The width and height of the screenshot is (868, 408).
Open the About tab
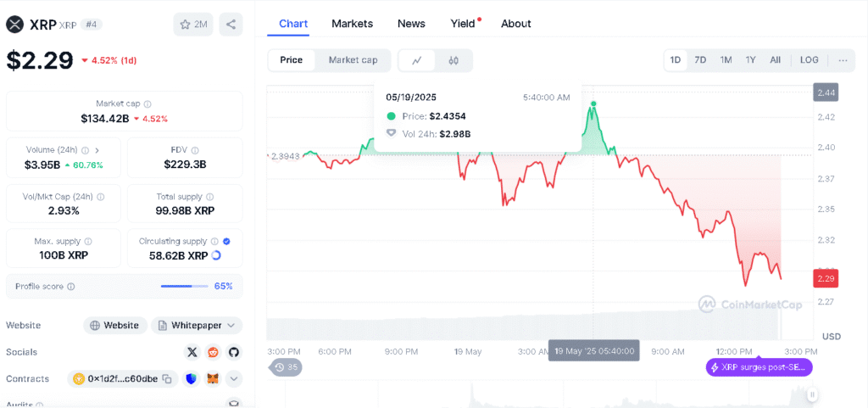click(516, 24)
